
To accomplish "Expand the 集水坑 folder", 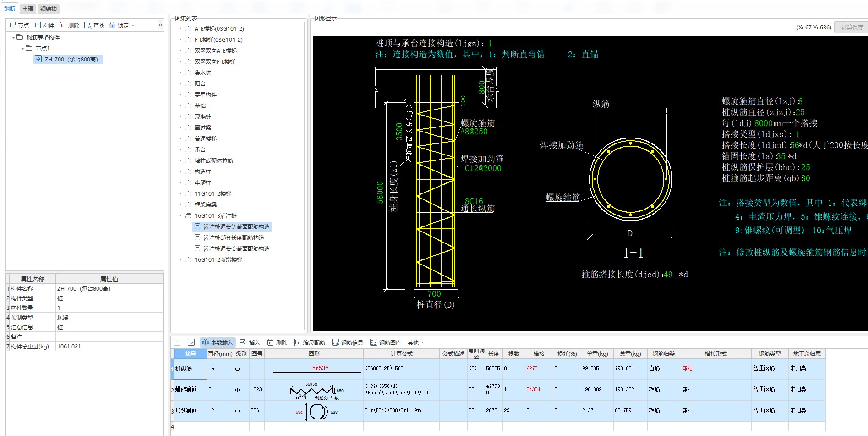I will click(180, 72).
